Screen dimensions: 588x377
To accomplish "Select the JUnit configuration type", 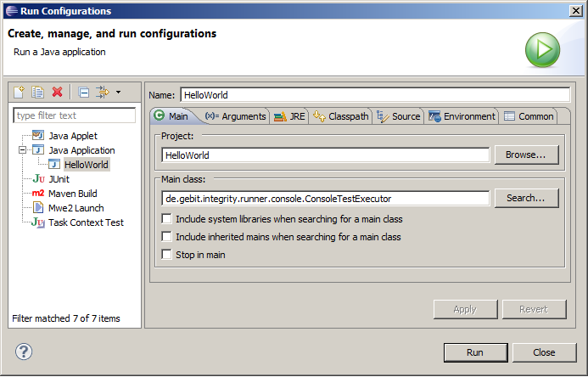I will pos(58,179).
